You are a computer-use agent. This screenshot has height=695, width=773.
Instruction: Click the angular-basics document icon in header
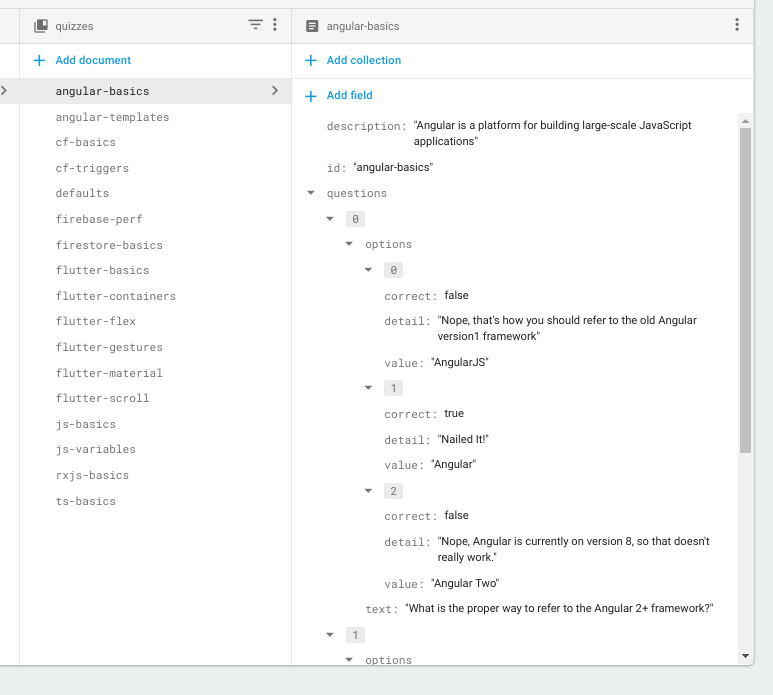[x=312, y=26]
